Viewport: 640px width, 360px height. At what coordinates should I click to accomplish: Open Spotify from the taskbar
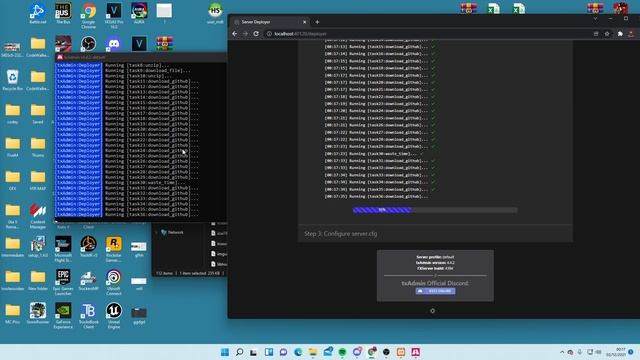(342, 352)
